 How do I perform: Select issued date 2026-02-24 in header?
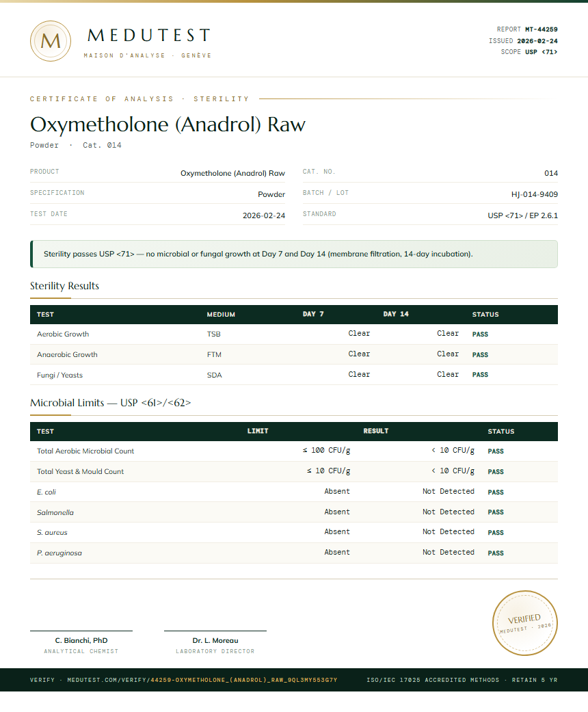click(x=537, y=41)
